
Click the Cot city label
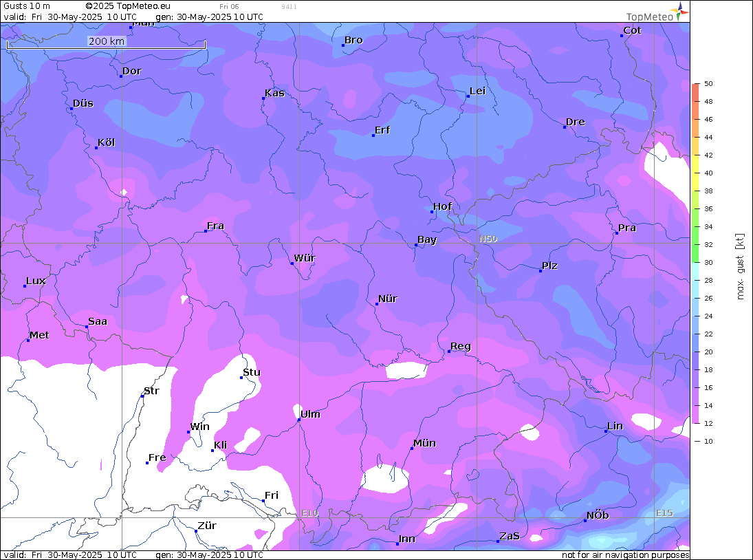[632, 30]
